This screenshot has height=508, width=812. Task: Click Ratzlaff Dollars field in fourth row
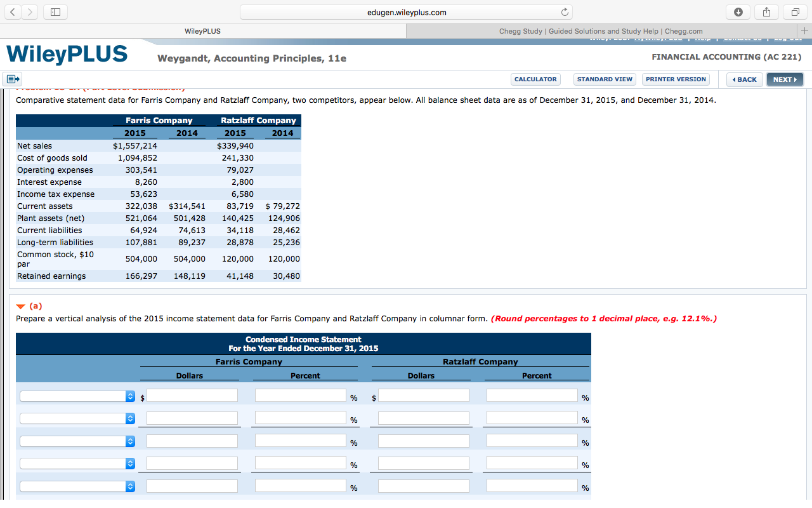coord(424,463)
